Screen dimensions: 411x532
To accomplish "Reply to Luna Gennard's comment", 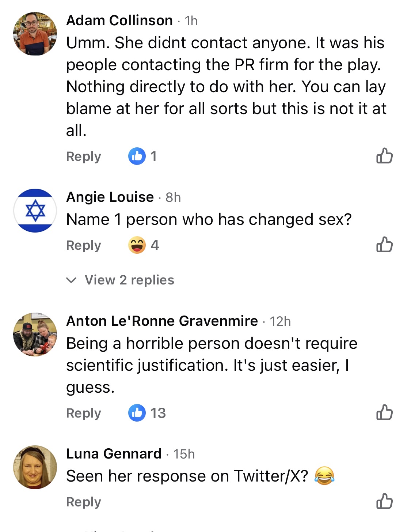I will (x=84, y=502).
